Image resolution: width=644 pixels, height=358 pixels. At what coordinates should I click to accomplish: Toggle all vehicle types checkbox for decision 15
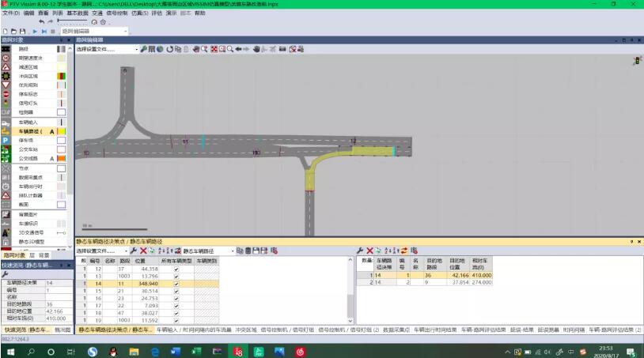(176, 291)
